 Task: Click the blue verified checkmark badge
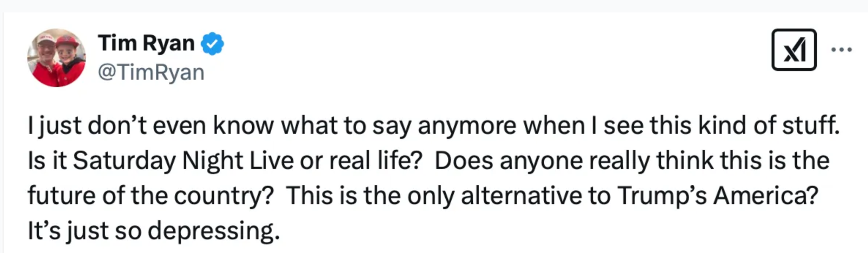(212, 43)
